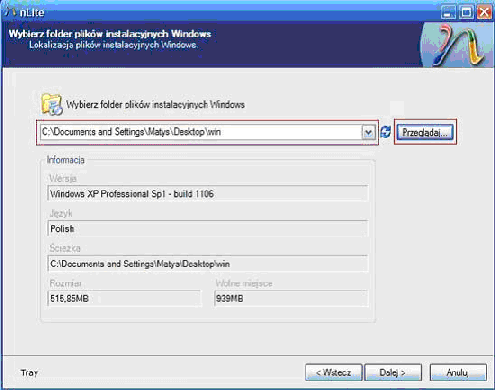Click the Windows folder icon above path
This screenshot has height=390, width=495.
(52, 104)
